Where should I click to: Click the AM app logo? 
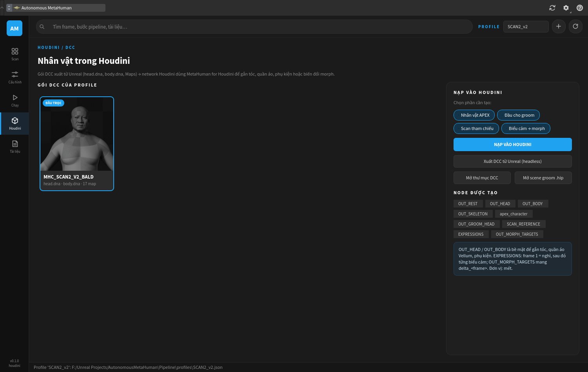(x=15, y=28)
